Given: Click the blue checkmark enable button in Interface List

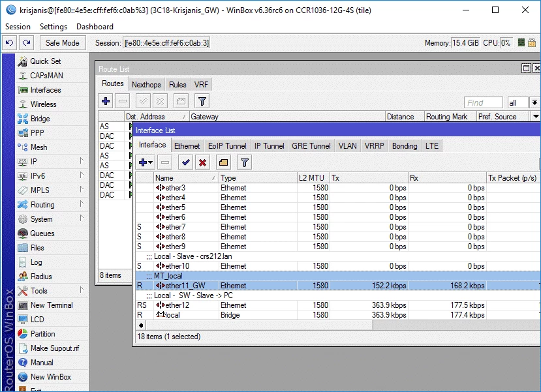Looking at the screenshot, I should click(x=186, y=162).
